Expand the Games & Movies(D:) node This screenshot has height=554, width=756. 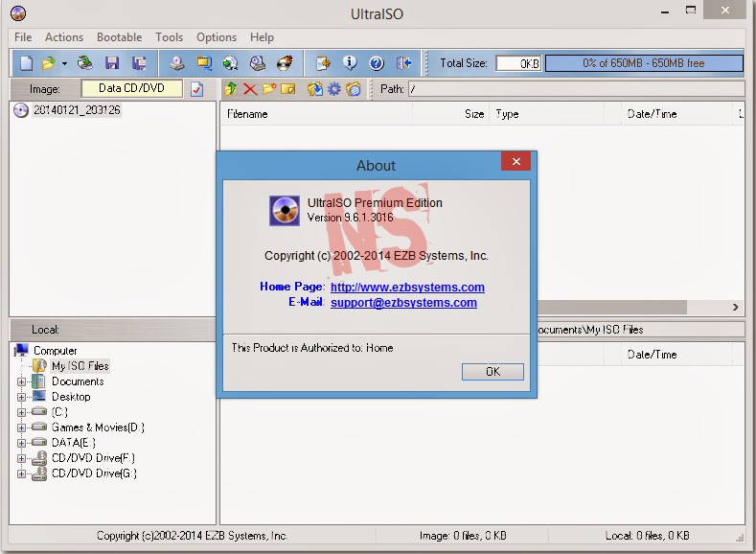[21, 427]
